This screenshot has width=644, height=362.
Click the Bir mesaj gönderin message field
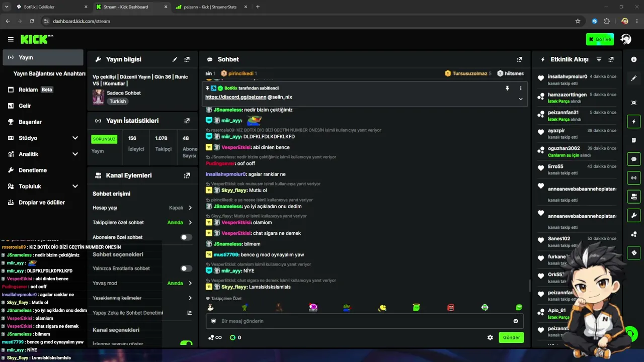tap(364, 321)
